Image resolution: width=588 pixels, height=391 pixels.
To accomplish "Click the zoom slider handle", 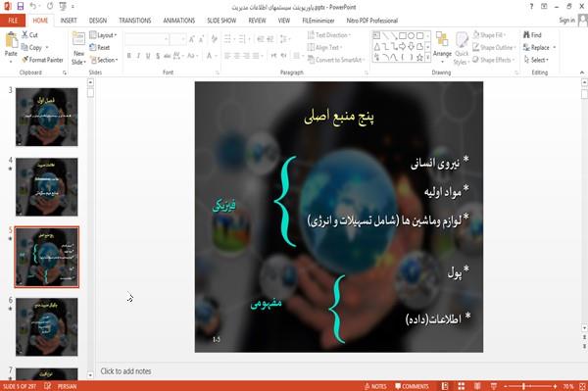I will [x=524, y=386].
